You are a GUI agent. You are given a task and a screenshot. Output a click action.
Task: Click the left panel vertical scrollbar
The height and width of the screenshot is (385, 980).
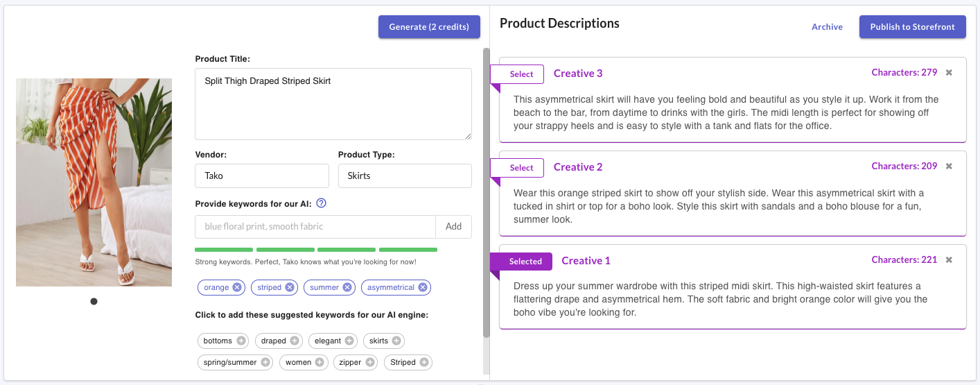pos(486,193)
